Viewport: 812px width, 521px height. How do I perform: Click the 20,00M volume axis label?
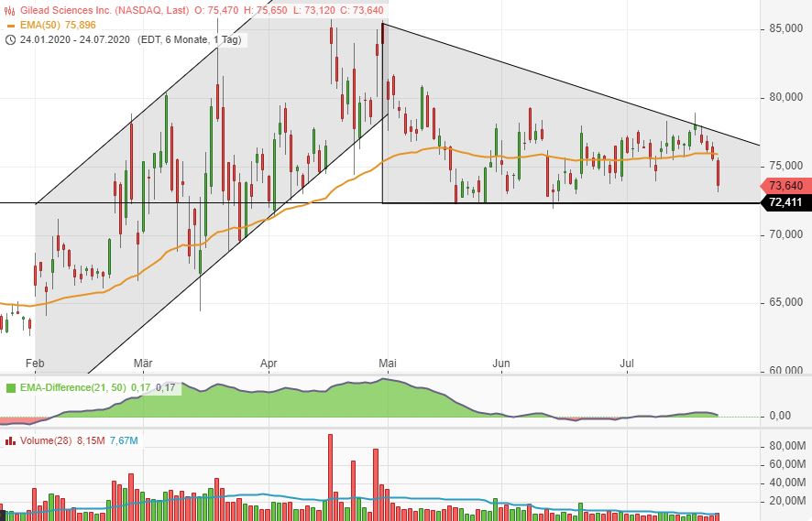pyautogui.click(x=786, y=502)
